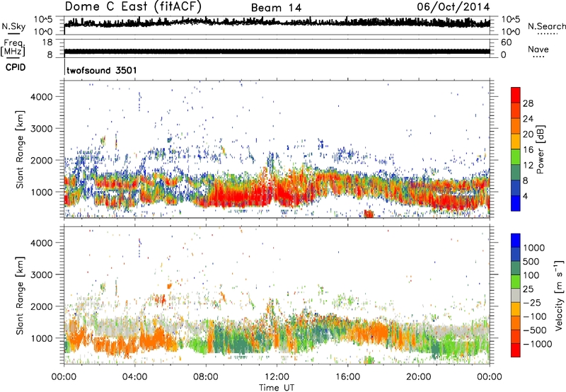
Task: Click '4000' on the power panel range axis
Action: (x=42, y=97)
